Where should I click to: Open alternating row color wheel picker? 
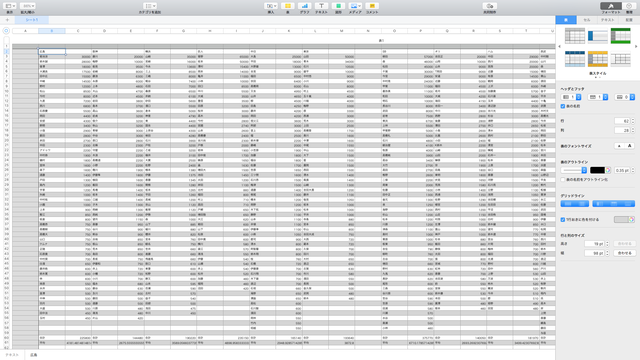coord(631,220)
